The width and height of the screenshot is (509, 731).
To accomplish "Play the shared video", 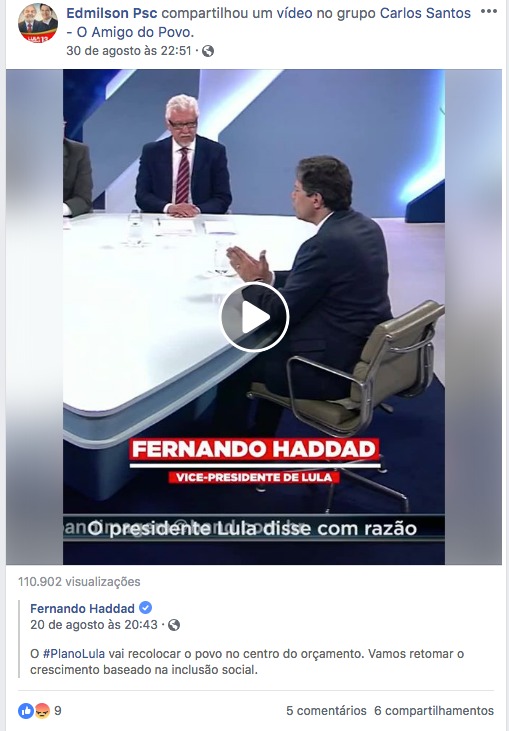I will pos(254,317).
